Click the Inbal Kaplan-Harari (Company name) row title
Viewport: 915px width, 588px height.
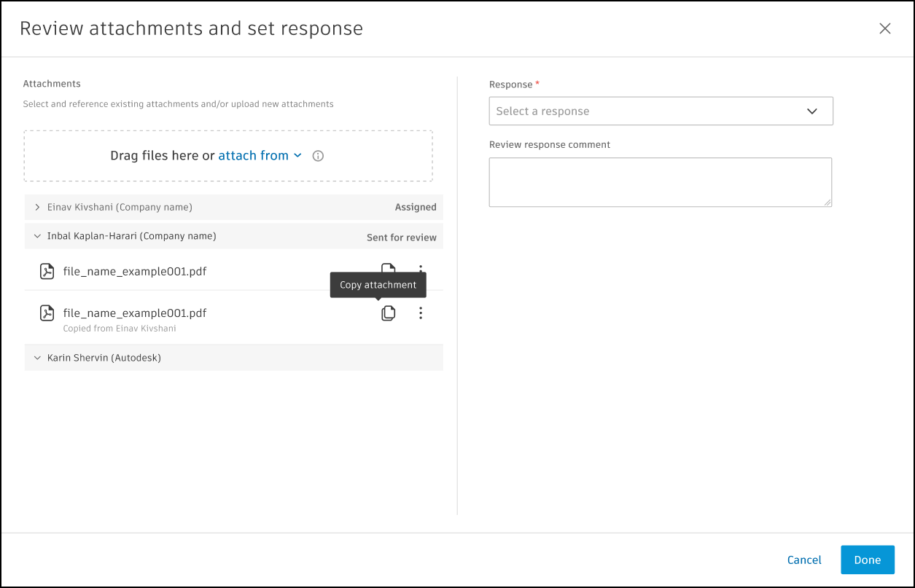(132, 236)
